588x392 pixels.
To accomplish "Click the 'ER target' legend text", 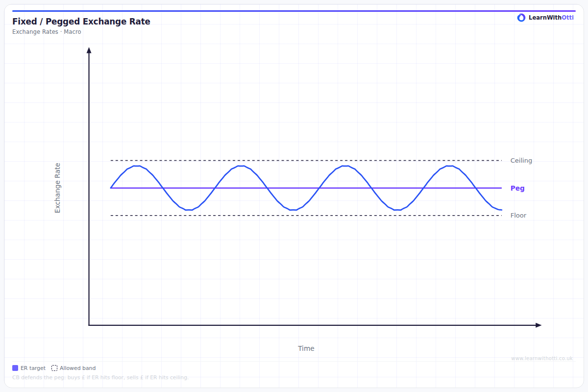I will (33, 368).
